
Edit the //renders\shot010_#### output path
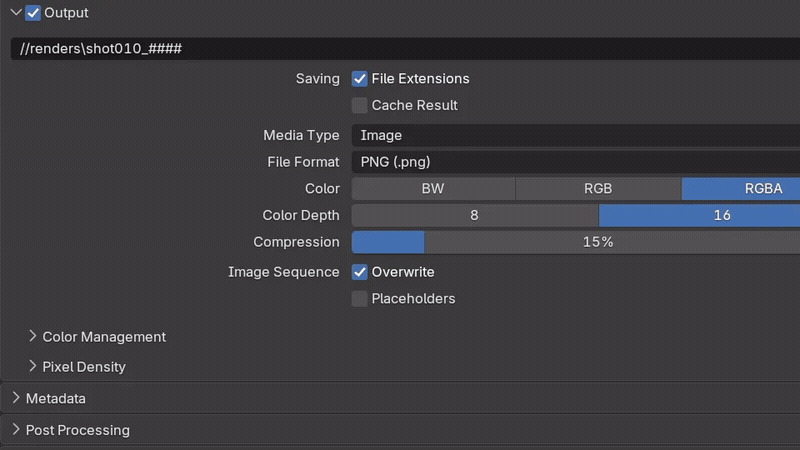point(405,48)
